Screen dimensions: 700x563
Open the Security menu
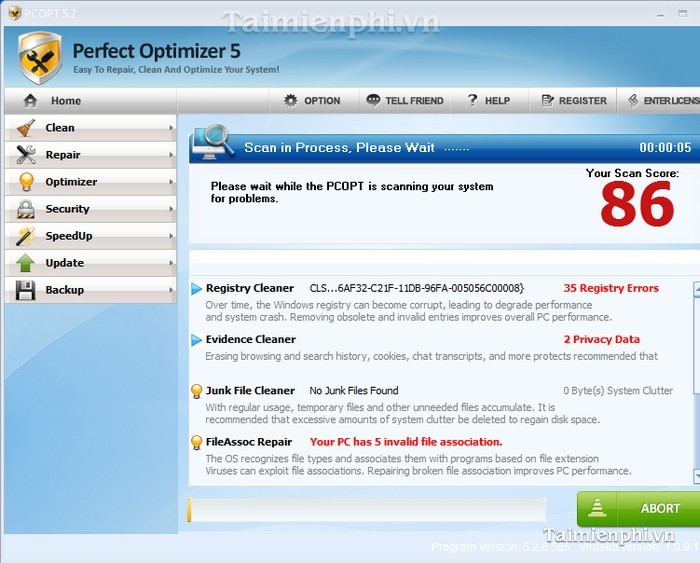click(91, 209)
